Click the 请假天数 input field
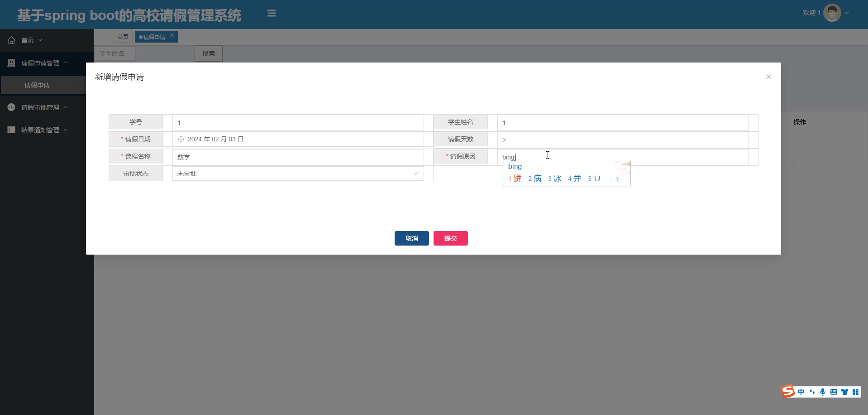Screen dimensions: 868x415 [x=623, y=140]
